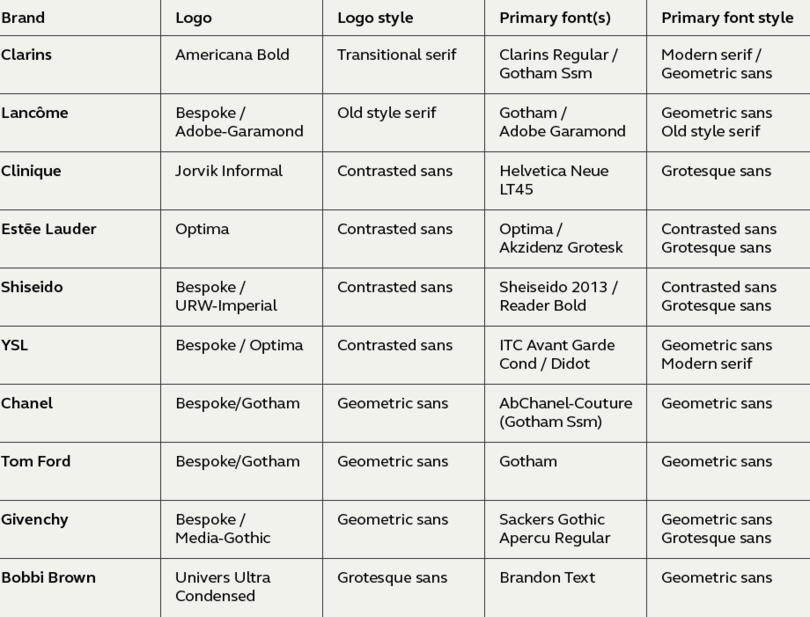The image size is (810, 617).
Task: Click the Lancôme brand name
Action: 35,113
